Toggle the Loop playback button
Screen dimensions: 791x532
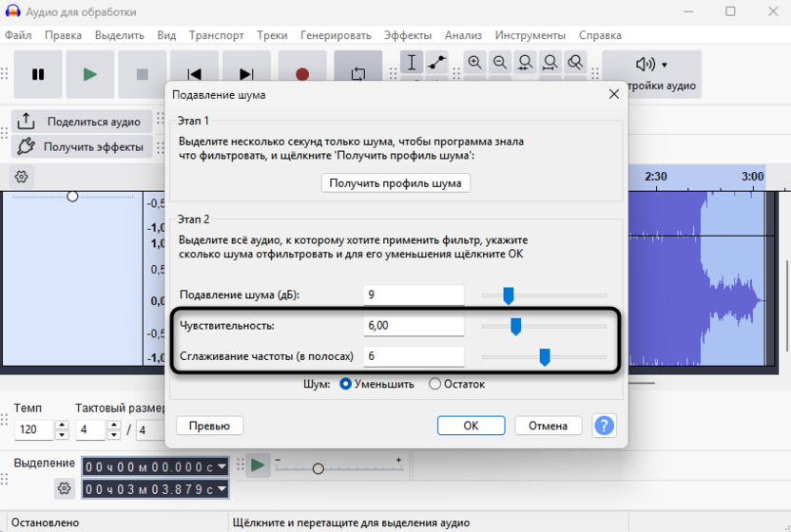(x=357, y=74)
